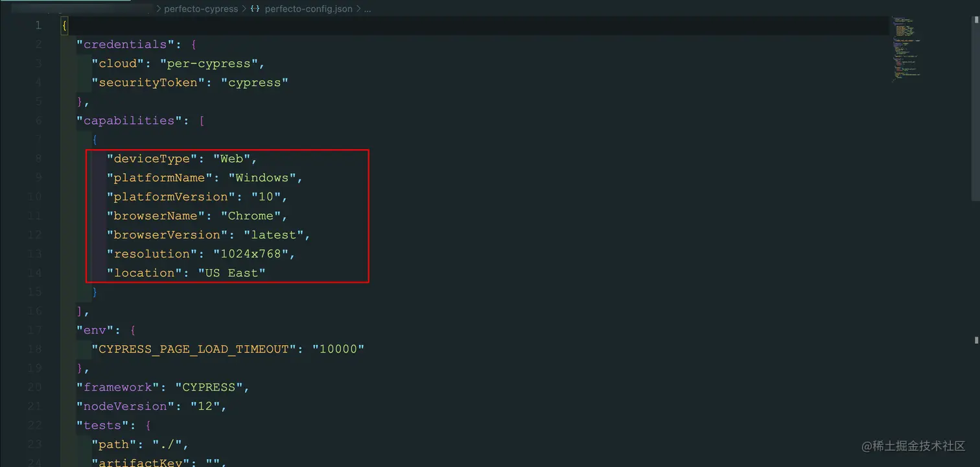Image resolution: width=980 pixels, height=467 pixels.
Task: Click the platformVersion value "10"
Action: tap(266, 197)
